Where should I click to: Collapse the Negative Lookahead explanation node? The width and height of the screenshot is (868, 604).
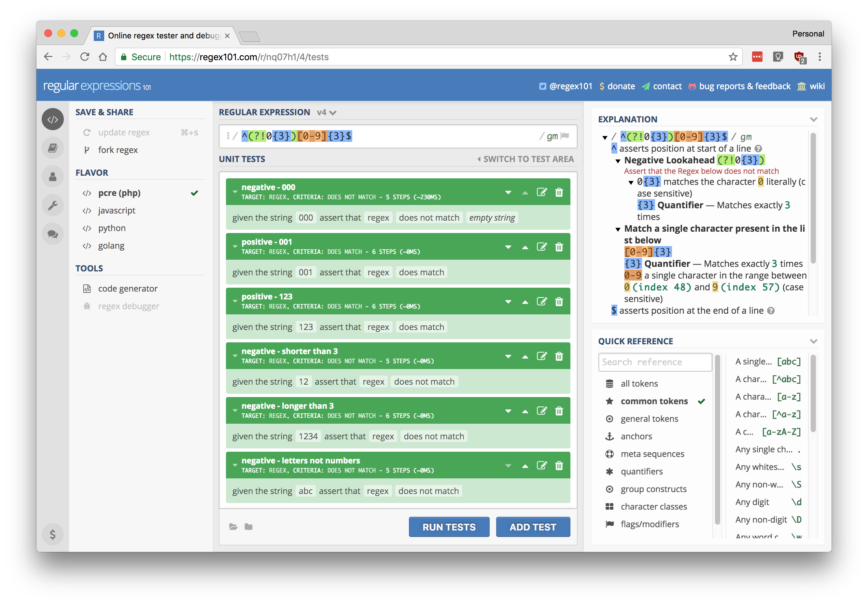click(618, 161)
